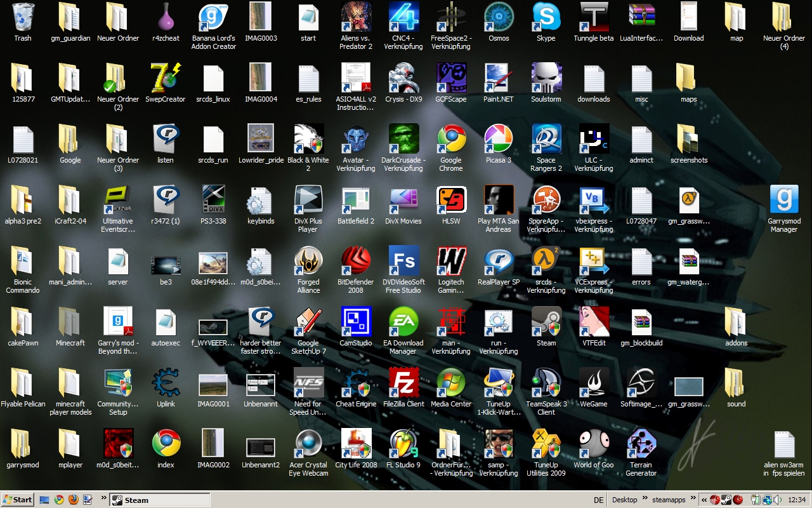Launch FileZilla Client from the desktop
The image size is (812, 508).
coord(403,384)
